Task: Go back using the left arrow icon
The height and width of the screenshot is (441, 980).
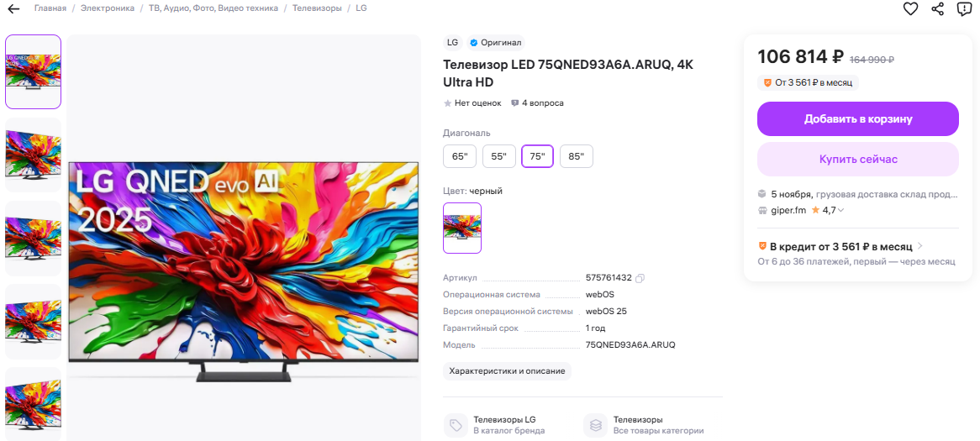Action: click(x=13, y=8)
